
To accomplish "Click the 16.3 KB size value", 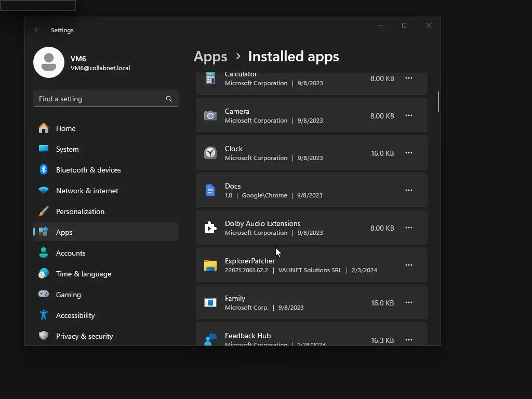I will pyautogui.click(x=382, y=340).
